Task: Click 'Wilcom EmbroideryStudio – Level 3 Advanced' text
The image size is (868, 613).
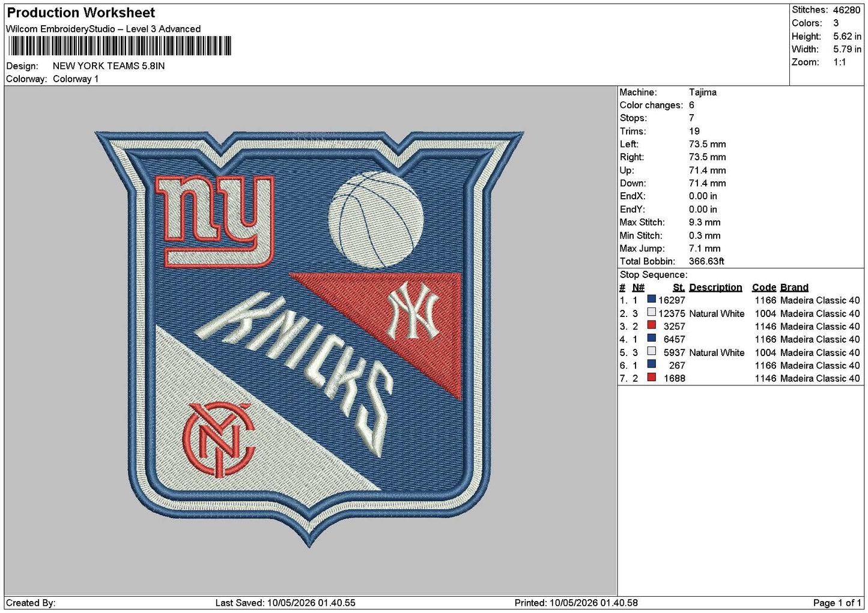Action: 103,29
